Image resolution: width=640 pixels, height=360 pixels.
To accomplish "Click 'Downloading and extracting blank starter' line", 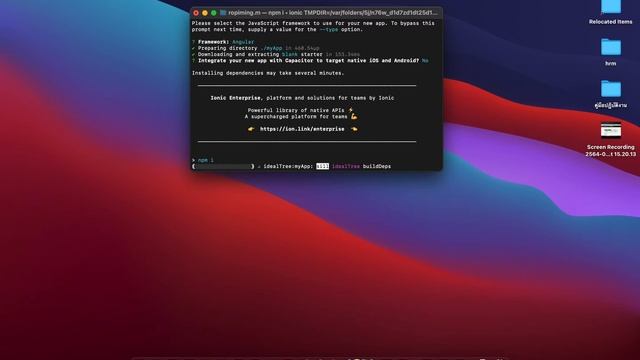I will click(x=276, y=54).
